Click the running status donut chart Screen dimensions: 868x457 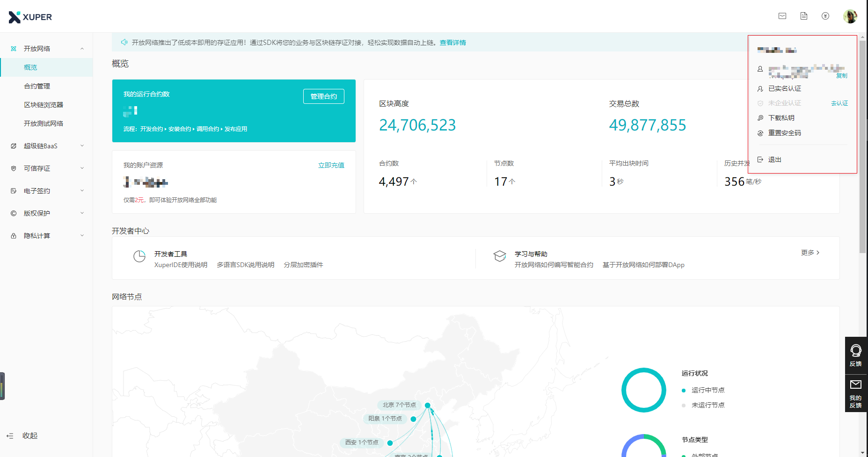click(643, 390)
